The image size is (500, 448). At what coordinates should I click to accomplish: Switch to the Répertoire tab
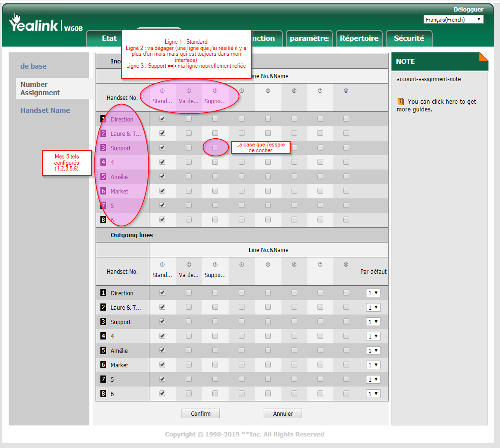[x=359, y=38]
